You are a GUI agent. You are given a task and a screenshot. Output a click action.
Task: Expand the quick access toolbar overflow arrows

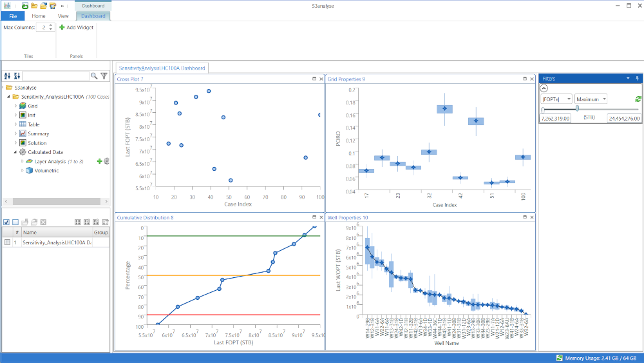coord(62,6)
